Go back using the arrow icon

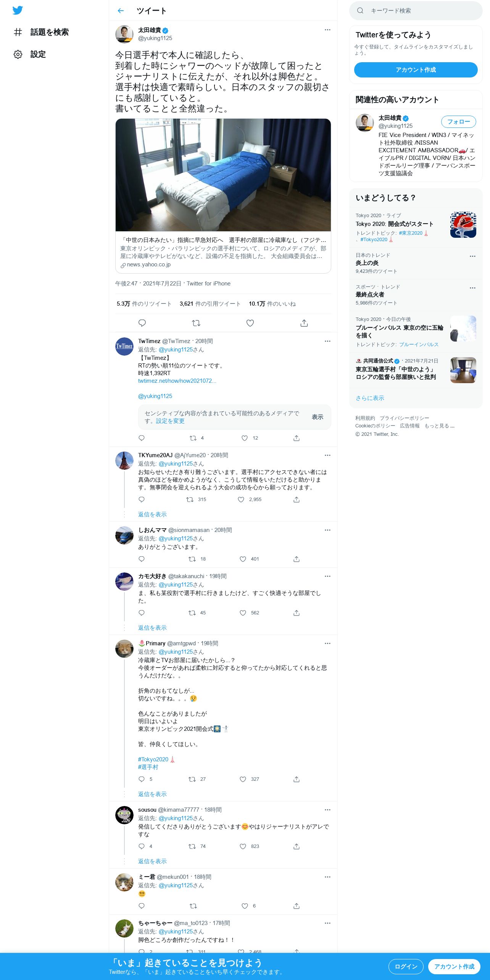tap(121, 11)
